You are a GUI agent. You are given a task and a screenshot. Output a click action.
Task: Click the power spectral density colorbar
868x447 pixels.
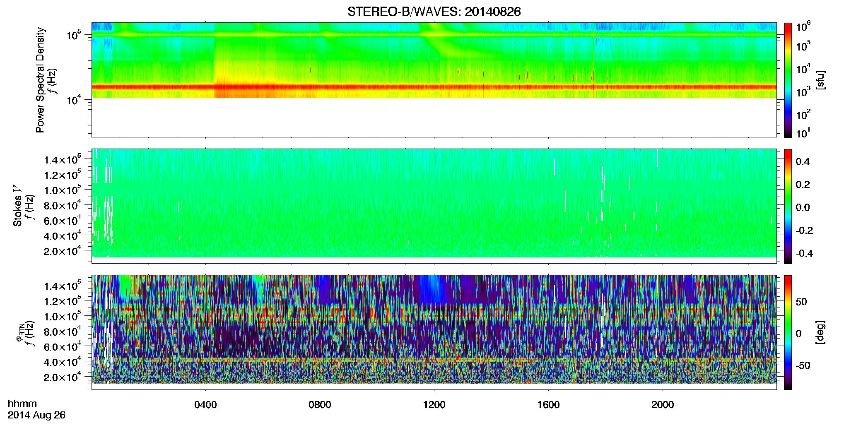click(788, 80)
